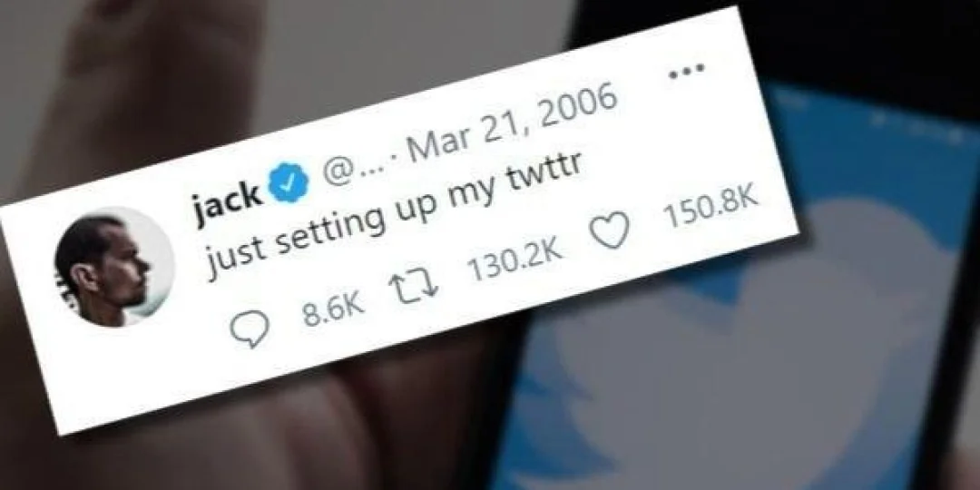Open the three-dot more options menu

[x=686, y=71]
